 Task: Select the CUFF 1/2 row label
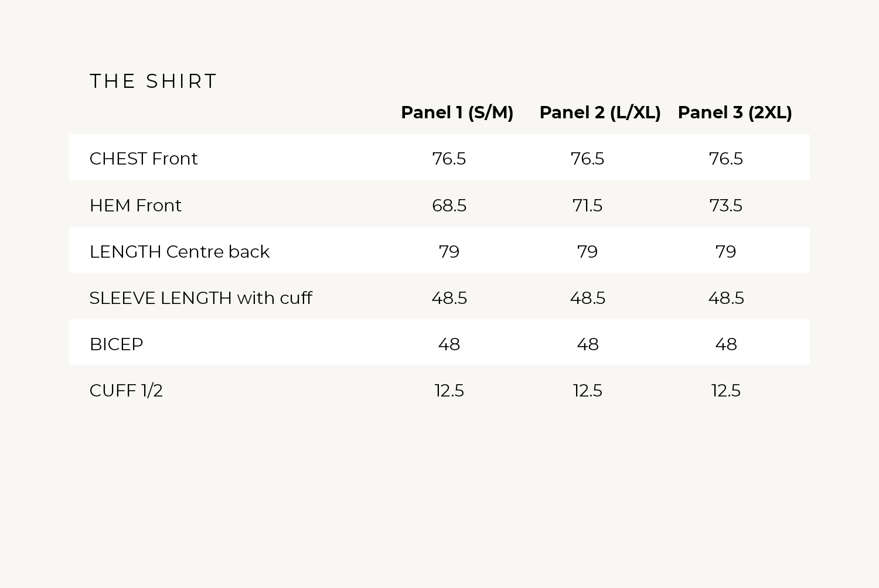pyautogui.click(x=126, y=391)
